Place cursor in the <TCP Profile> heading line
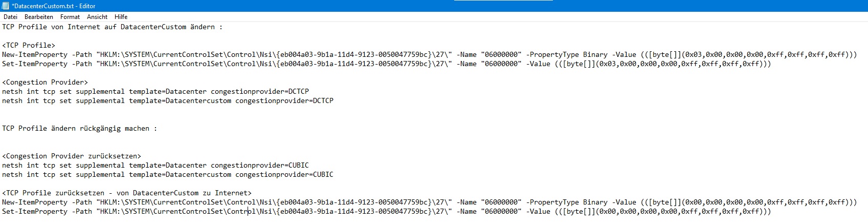 pyautogui.click(x=29, y=45)
